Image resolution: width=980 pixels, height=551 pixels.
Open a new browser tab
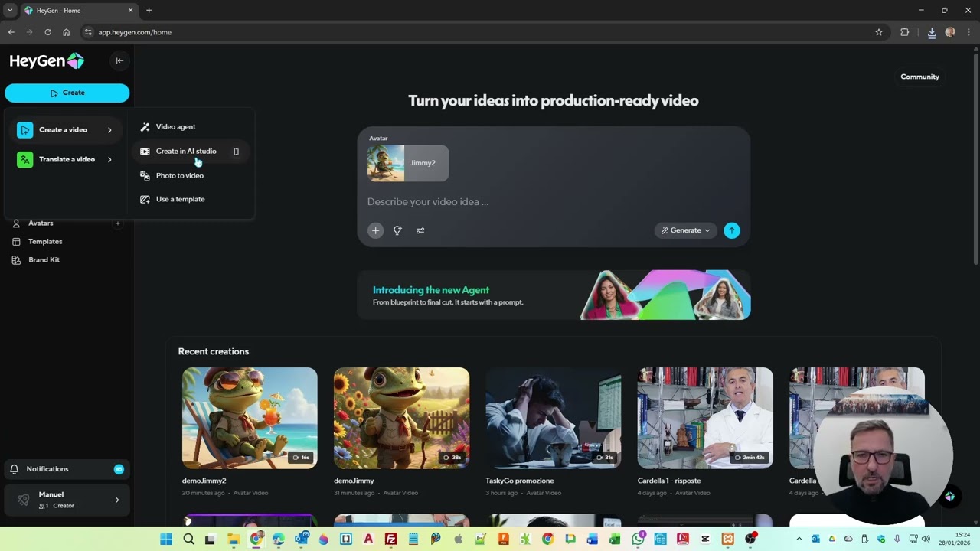coord(149,11)
